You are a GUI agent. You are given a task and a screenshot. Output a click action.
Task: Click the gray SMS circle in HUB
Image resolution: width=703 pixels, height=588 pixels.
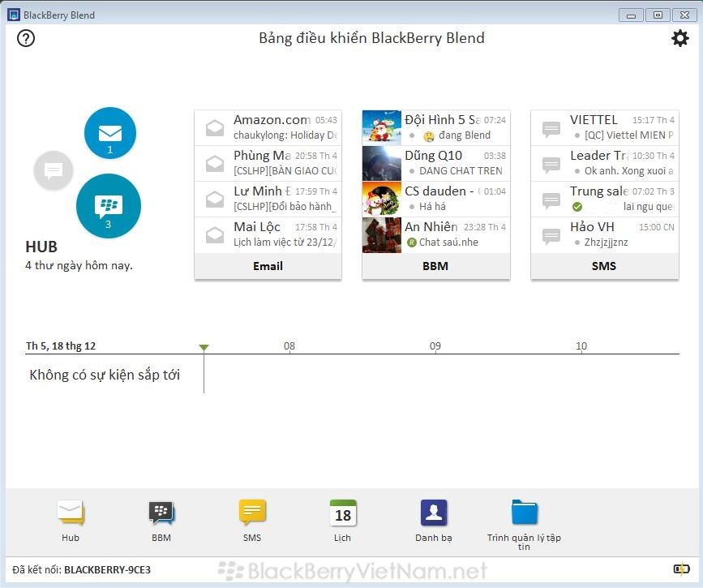tap(54, 170)
